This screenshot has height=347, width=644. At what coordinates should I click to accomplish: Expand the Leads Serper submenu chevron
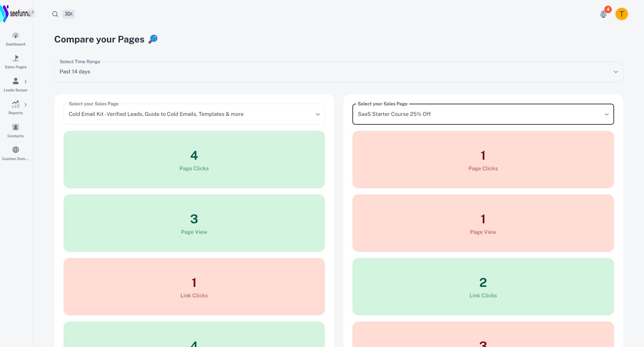coord(25,82)
